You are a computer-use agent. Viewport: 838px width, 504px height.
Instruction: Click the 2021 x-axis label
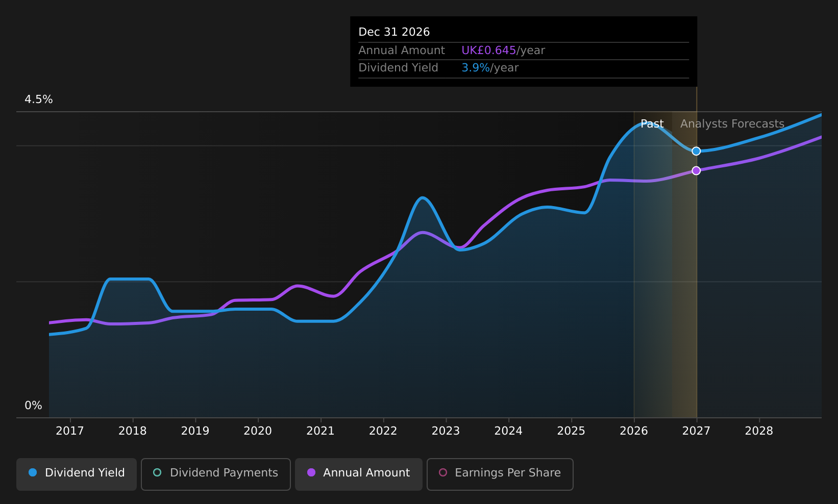pyautogui.click(x=321, y=431)
